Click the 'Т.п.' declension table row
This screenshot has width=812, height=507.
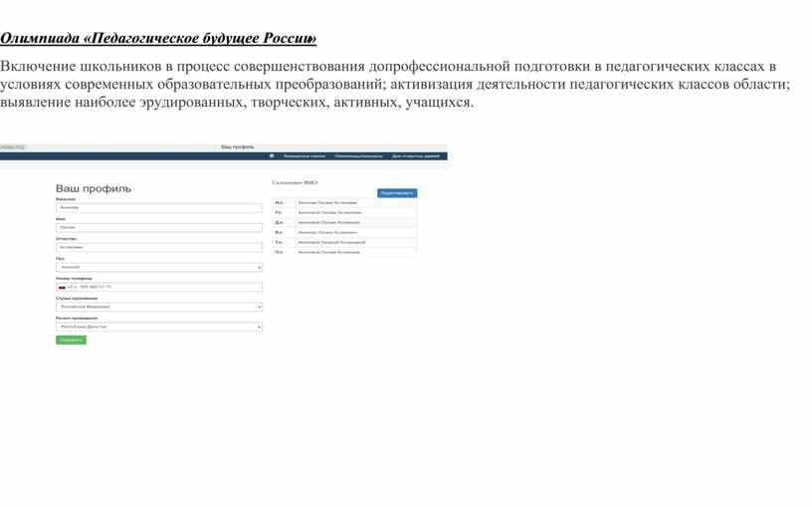tap(344, 242)
